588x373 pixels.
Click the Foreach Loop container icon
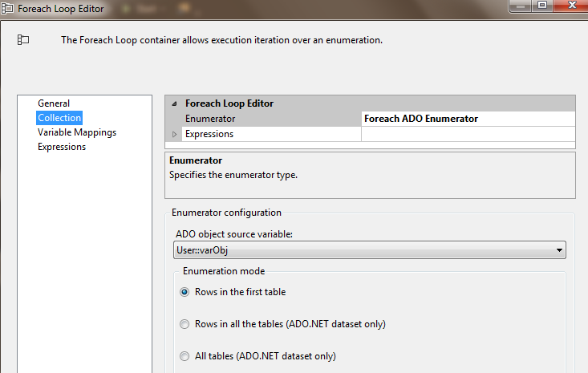[x=23, y=39]
